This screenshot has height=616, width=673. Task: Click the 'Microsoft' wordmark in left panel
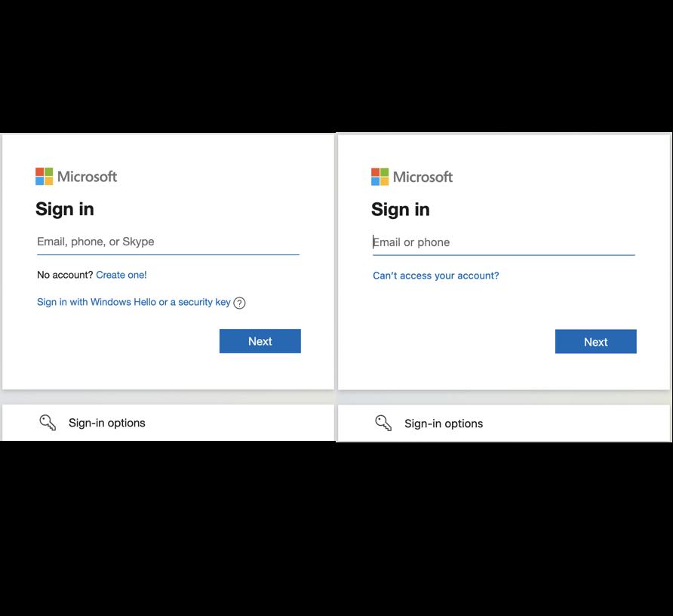[x=88, y=177]
